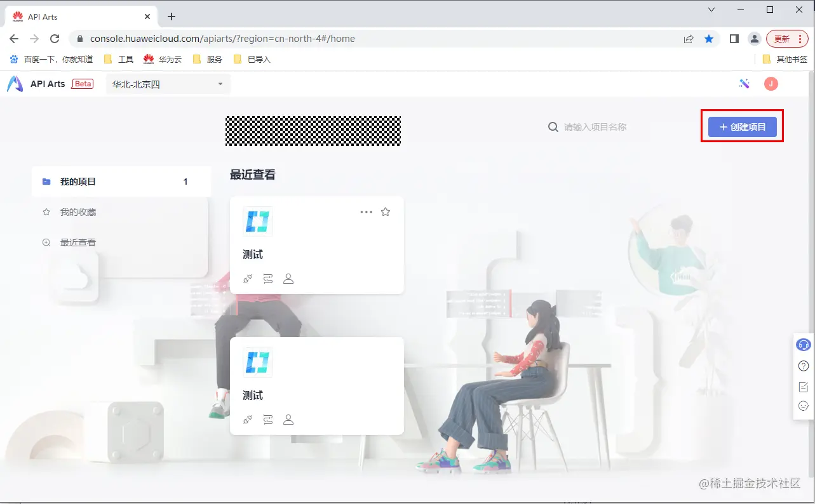Viewport: 815px width, 504px height.
Task: Go back with the browser back arrow
Action: click(x=14, y=39)
